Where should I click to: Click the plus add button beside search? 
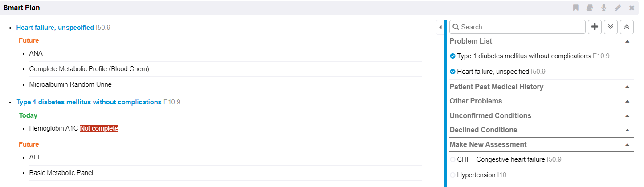[x=595, y=27]
